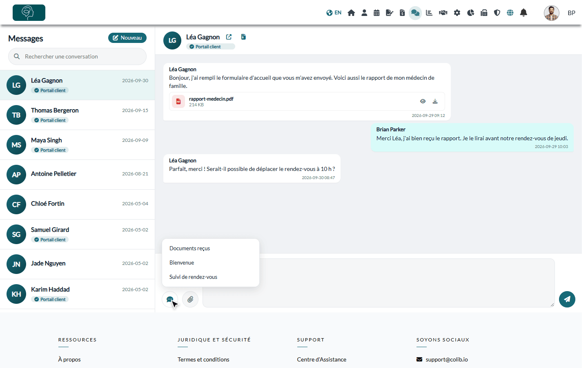
Task: Open the cash register icon
Action: [484, 13]
